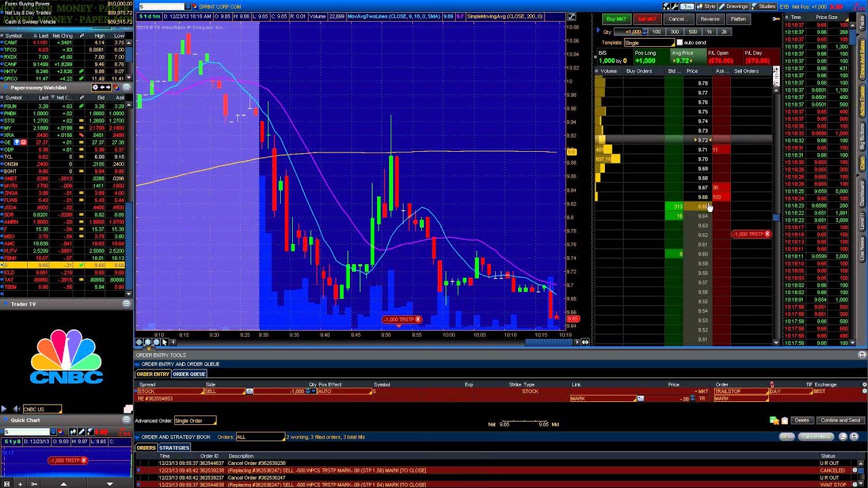Remove the -1,000 TRSTP order in ladder
The width and height of the screenshot is (868, 488).
point(767,235)
